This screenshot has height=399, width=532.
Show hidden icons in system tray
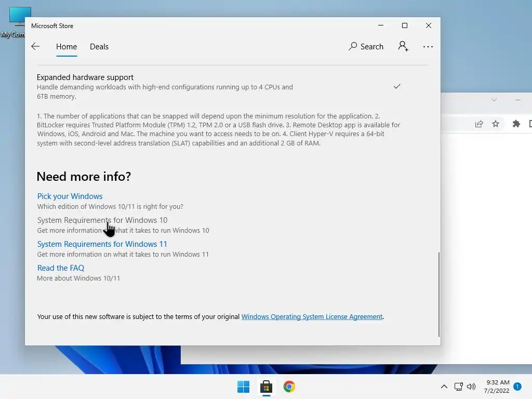(444, 387)
